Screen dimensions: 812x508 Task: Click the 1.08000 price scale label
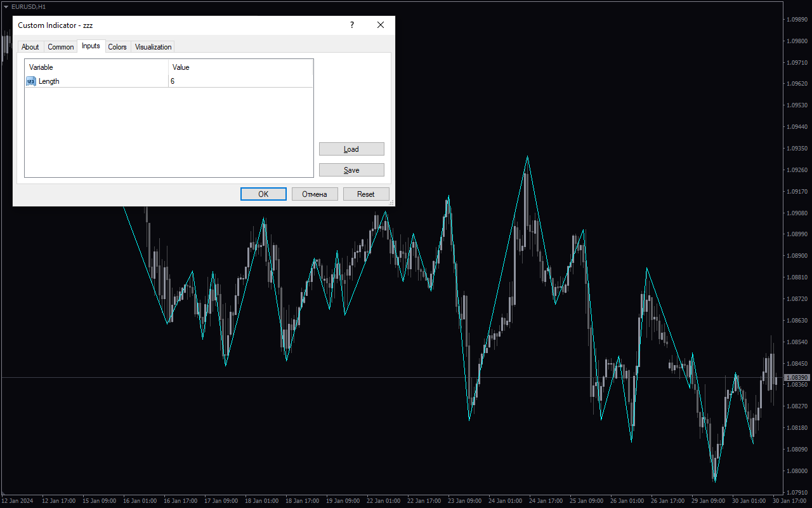click(x=797, y=471)
